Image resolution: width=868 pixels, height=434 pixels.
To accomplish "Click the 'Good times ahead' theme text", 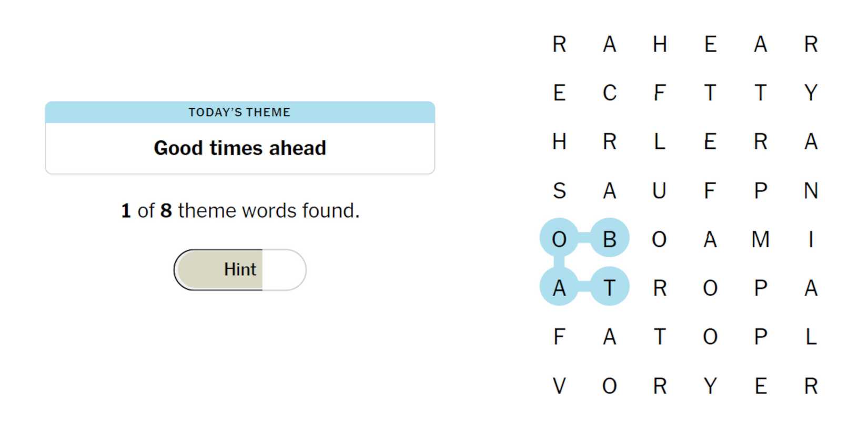I will tap(240, 148).
